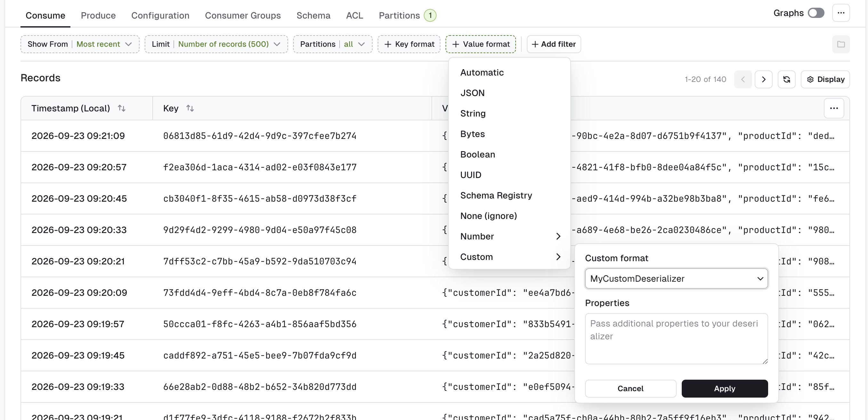Add a Key format

pyautogui.click(x=409, y=44)
